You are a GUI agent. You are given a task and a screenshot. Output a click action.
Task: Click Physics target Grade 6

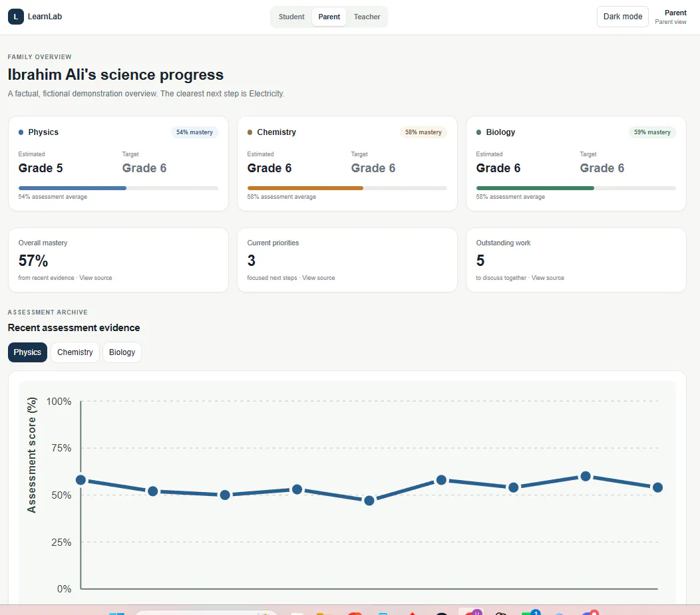point(144,168)
